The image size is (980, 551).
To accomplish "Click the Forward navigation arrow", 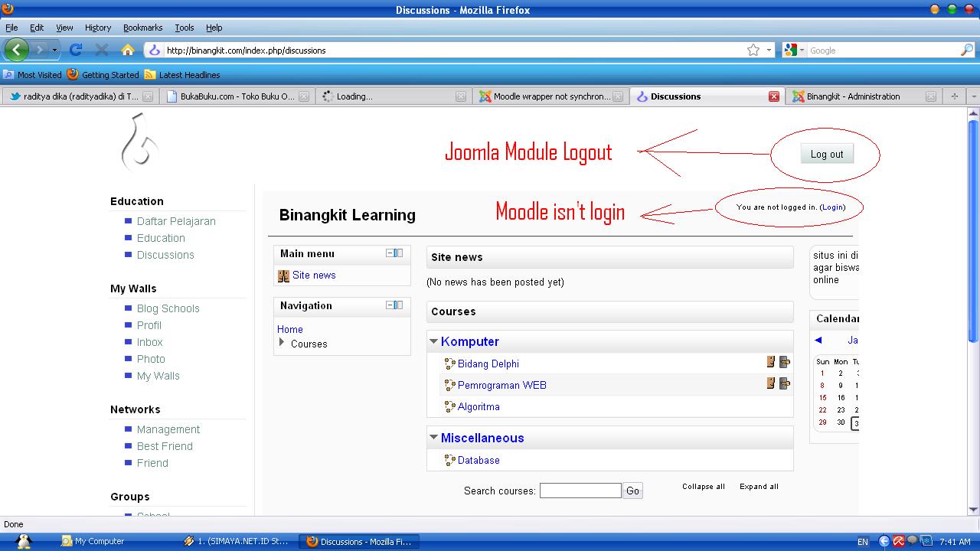I will [x=40, y=50].
